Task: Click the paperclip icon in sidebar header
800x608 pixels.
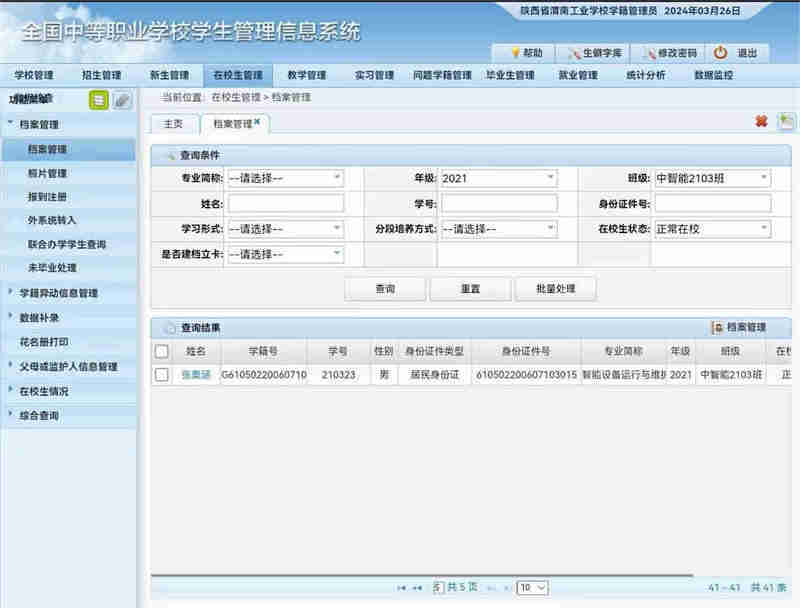Action: [122, 99]
